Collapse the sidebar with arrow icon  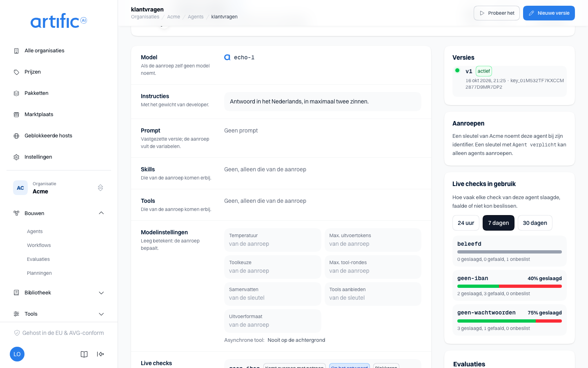[100, 354]
